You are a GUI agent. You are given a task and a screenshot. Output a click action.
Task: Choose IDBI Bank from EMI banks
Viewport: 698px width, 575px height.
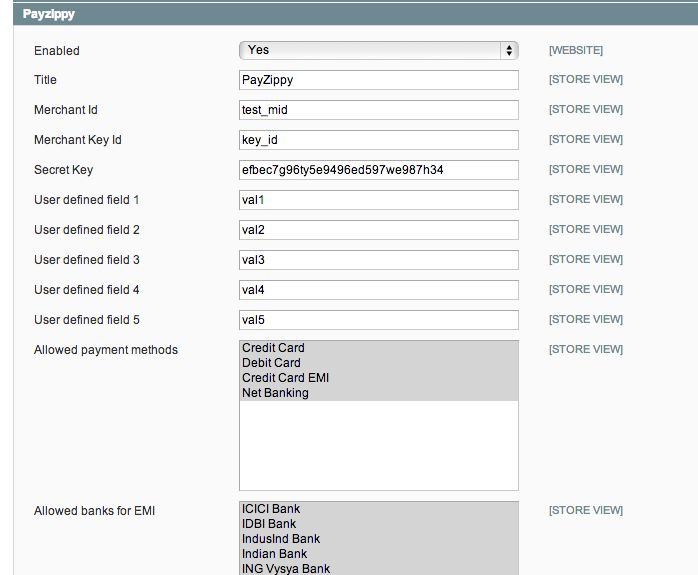(x=269, y=524)
